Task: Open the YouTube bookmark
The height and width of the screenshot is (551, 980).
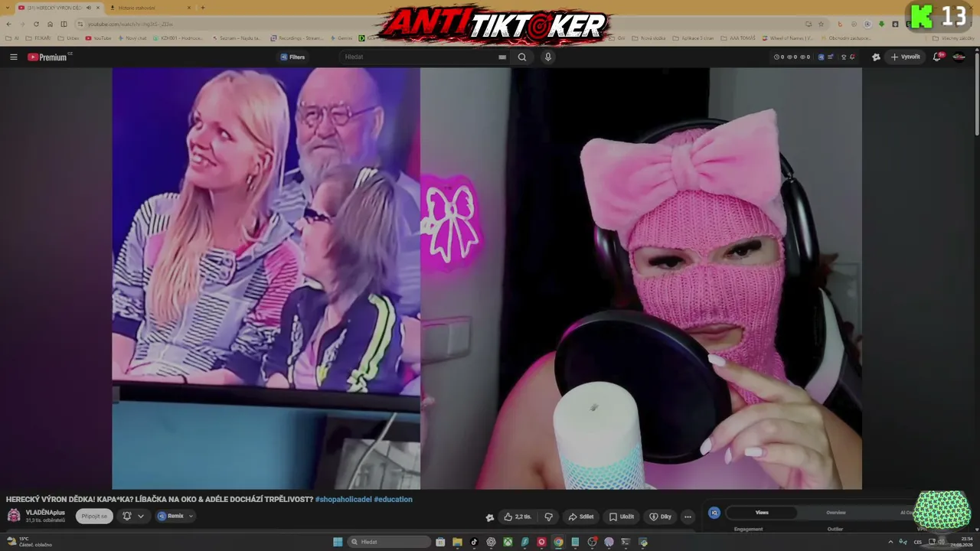Action: [x=98, y=37]
